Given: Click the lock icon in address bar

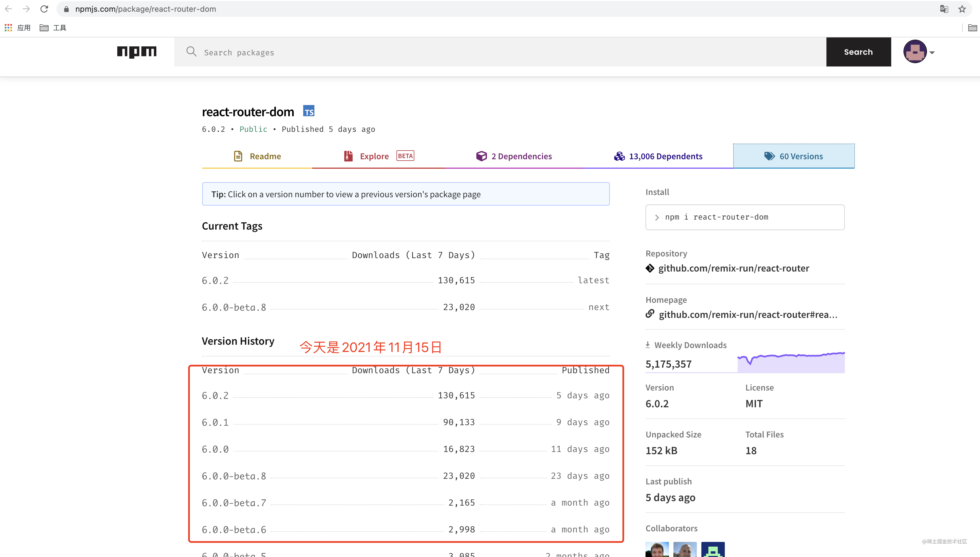Looking at the screenshot, I should tap(66, 9).
